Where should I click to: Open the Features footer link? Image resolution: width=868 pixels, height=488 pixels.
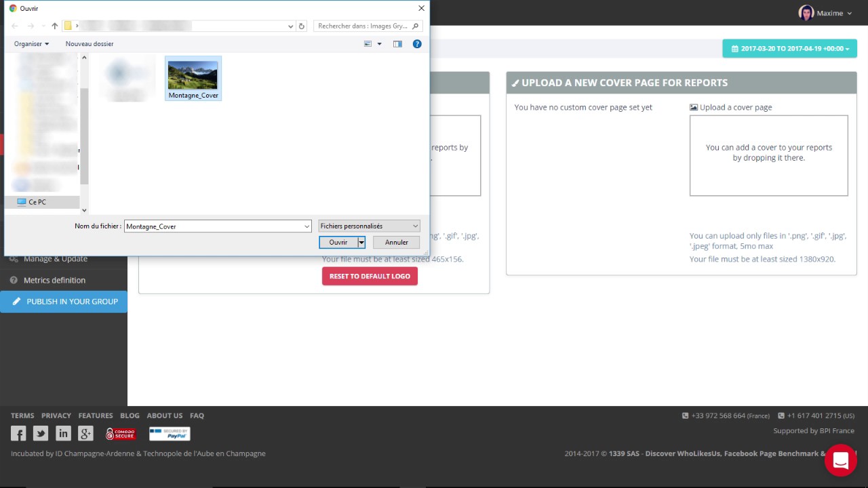tap(96, 415)
